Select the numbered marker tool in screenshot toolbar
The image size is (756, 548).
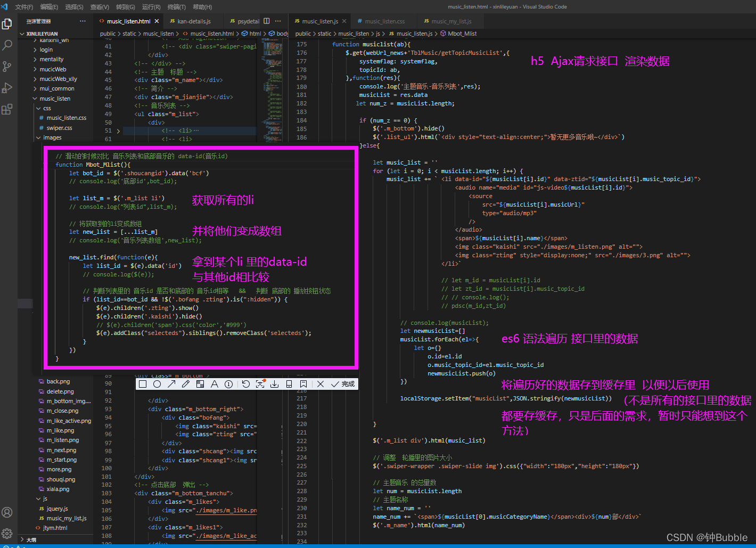coord(228,384)
